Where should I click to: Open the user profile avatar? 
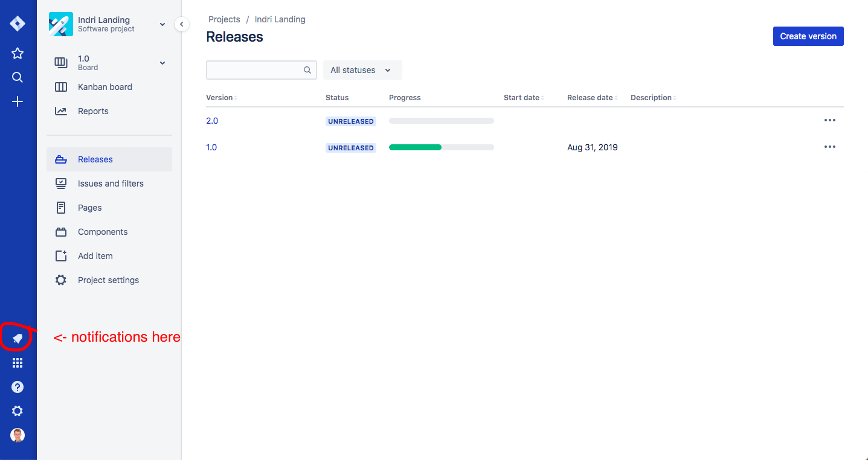tap(18, 435)
